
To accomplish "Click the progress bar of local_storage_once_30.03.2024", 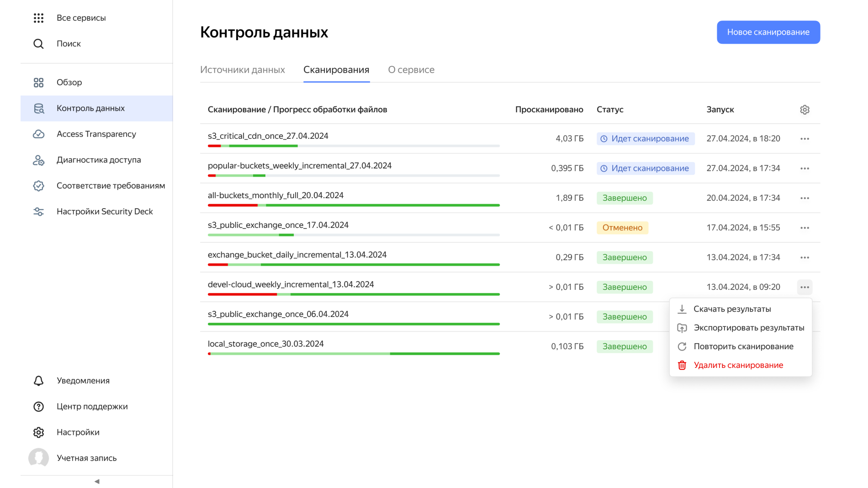I will pyautogui.click(x=353, y=353).
